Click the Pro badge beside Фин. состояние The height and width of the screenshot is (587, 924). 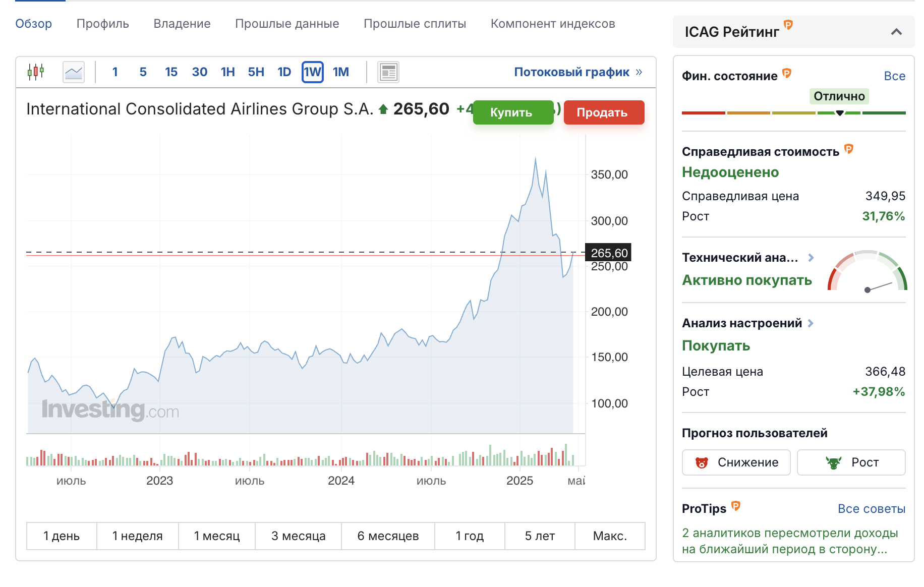787,73
